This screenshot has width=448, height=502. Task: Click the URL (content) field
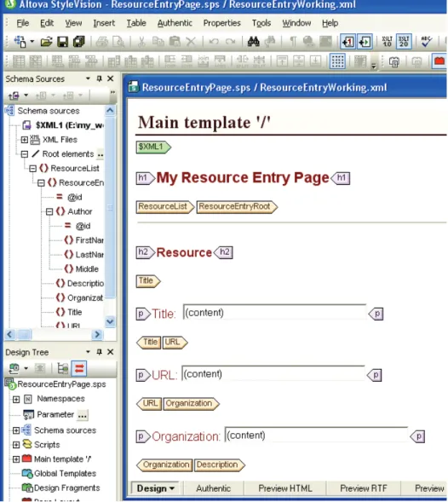pyautogui.click(x=273, y=373)
